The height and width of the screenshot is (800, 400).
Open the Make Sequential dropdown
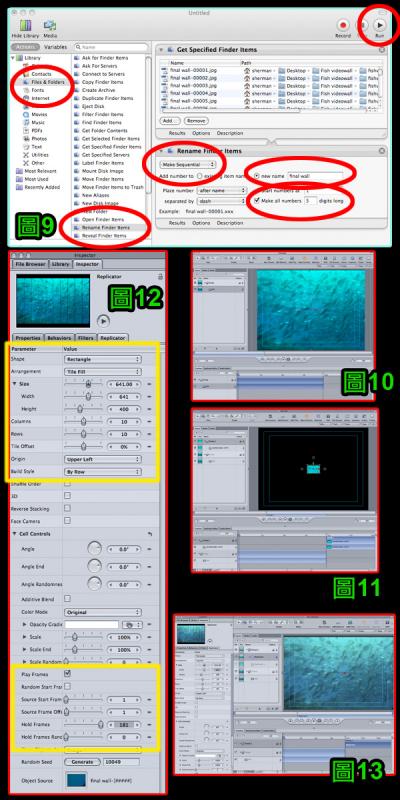pyautogui.click(x=187, y=164)
